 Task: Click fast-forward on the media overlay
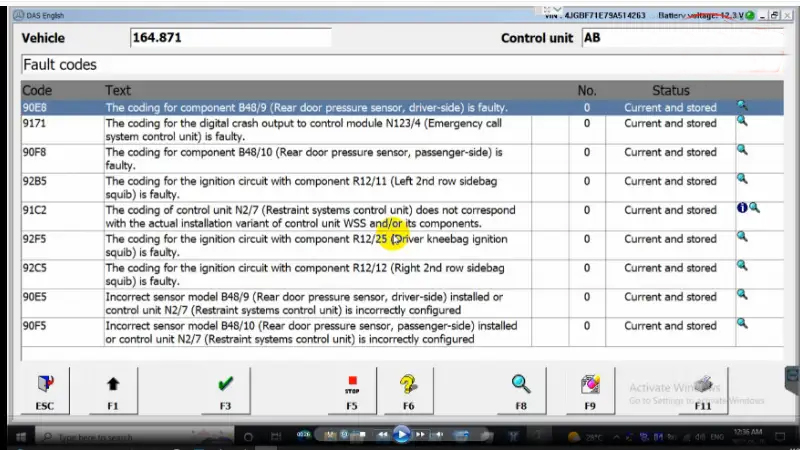(420, 435)
